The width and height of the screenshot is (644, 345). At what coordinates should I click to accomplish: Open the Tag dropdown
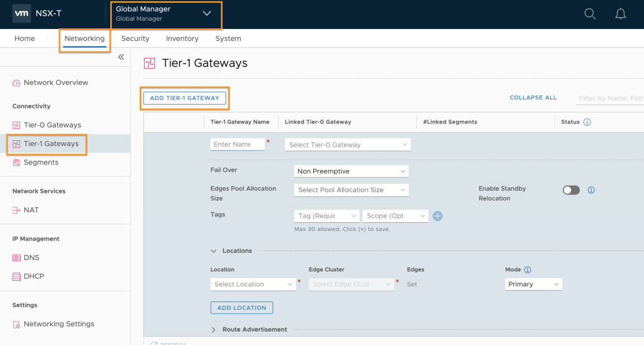coord(326,216)
